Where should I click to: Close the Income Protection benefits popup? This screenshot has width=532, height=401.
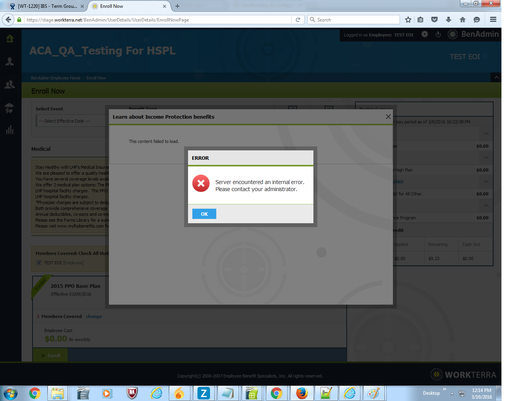pyautogui.click(x=388, y=117)
